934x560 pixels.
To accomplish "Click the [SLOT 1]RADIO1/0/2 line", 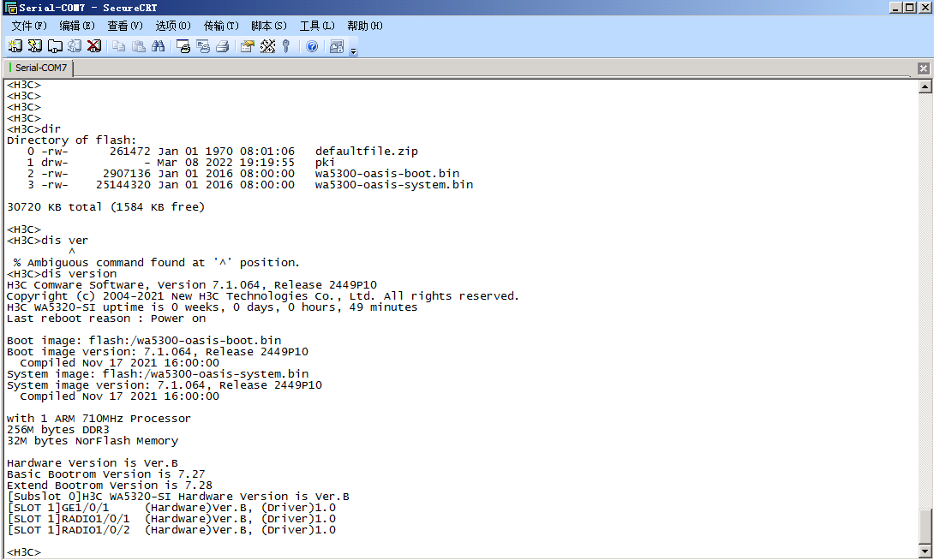I will click(x=171, y=530).
